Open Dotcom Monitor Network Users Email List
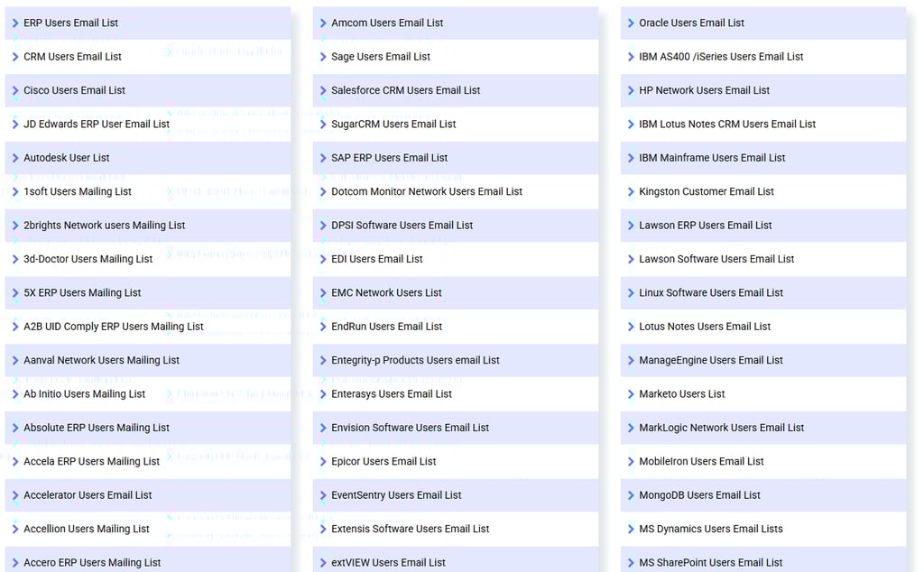 (427, 191)
